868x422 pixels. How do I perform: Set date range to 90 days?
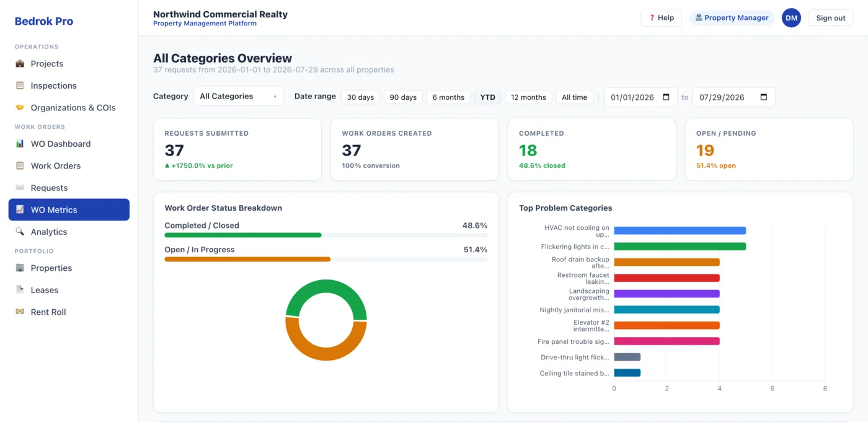(x=403, y=97)
